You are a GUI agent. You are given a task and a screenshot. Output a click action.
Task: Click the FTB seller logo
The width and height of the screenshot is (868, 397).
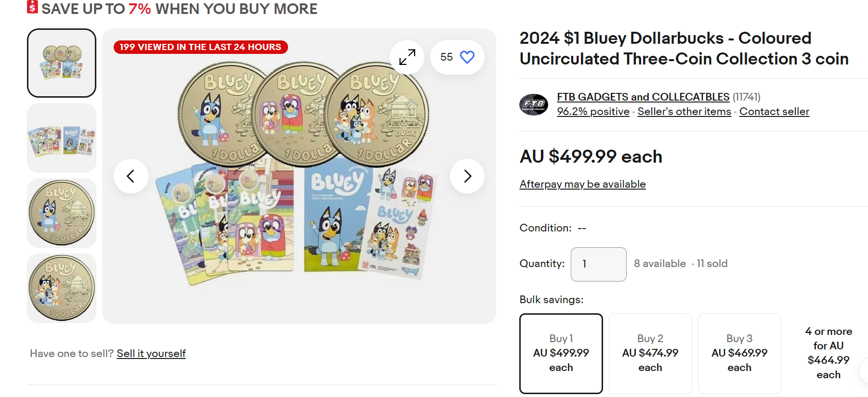click(534, 103)
